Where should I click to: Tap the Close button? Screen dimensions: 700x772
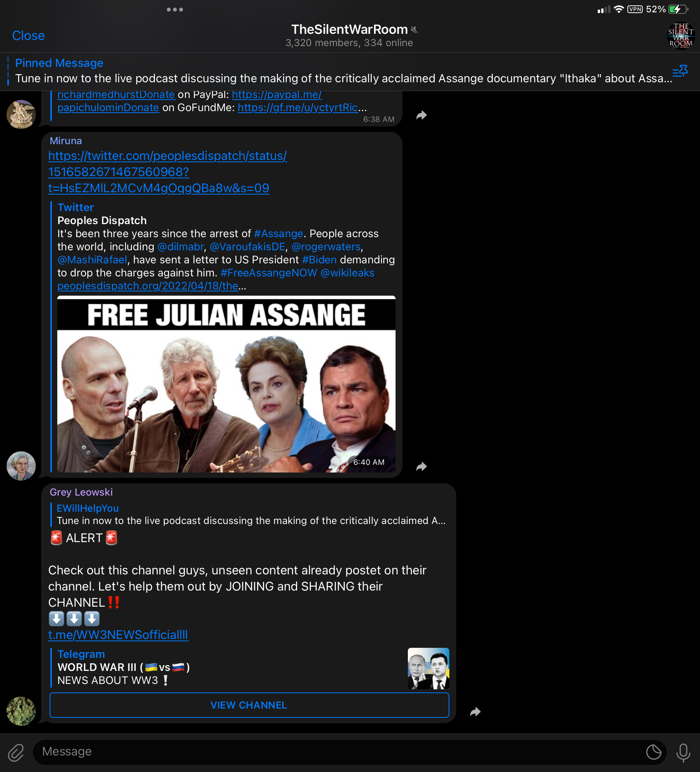(28, 36)
